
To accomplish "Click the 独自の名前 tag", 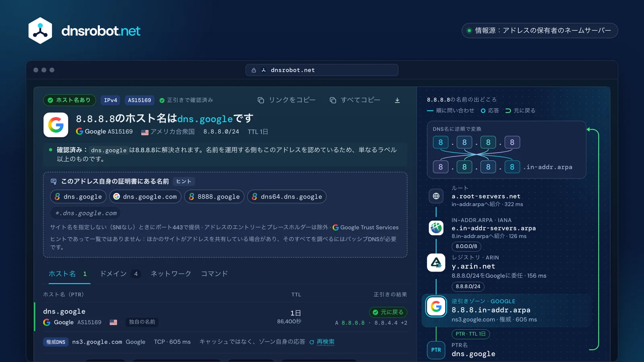I will coord(142,322).
